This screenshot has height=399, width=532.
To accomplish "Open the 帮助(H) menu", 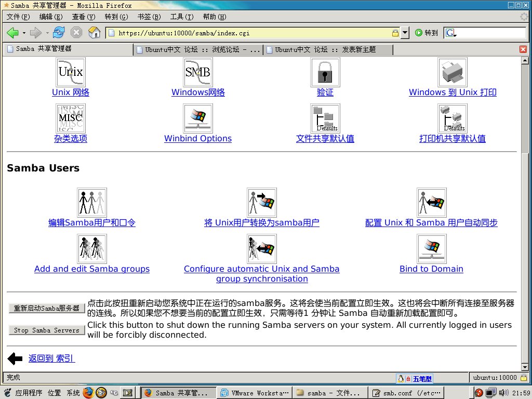I will tap(215, 17).
